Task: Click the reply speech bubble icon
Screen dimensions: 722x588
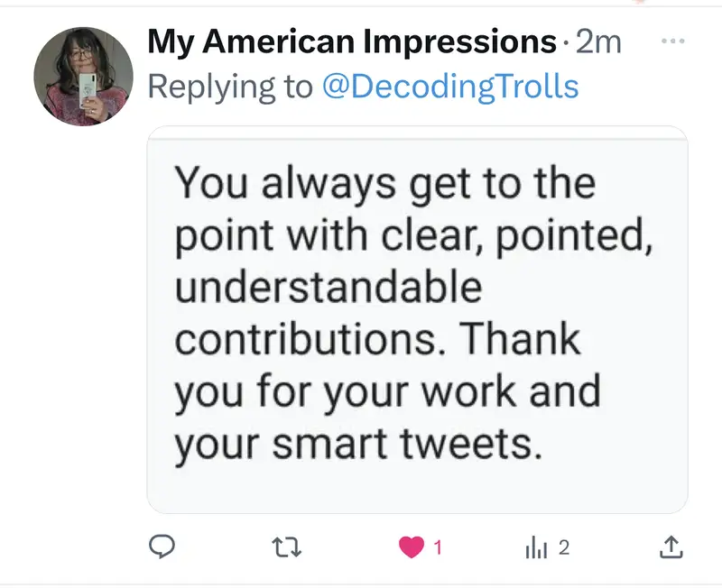Action: coord(160,547)
